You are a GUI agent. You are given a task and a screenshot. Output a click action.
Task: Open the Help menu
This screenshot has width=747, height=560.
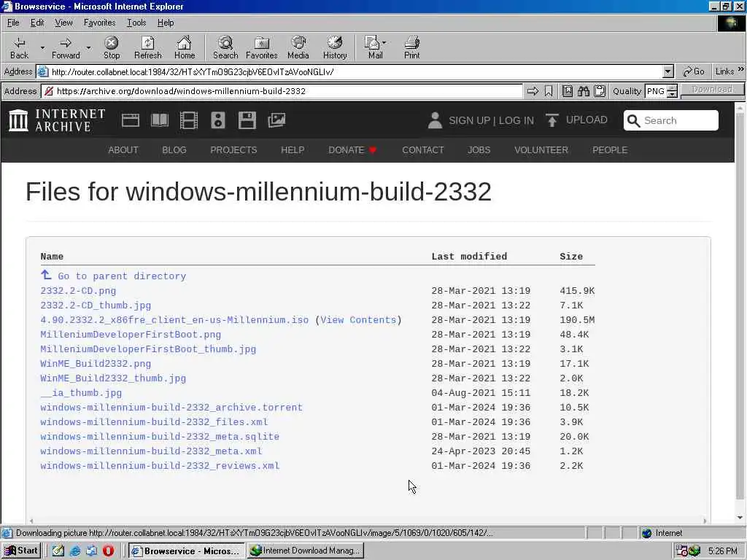[166, 23]
